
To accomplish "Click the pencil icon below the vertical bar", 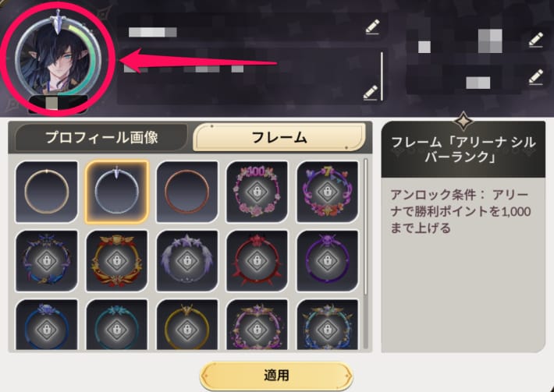I will 371,93.
